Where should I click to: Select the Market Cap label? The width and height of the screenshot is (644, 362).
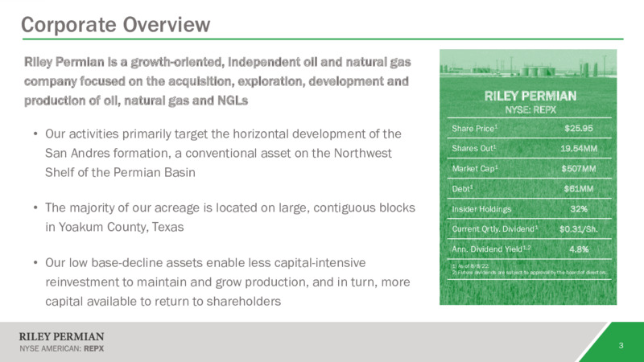475,168
